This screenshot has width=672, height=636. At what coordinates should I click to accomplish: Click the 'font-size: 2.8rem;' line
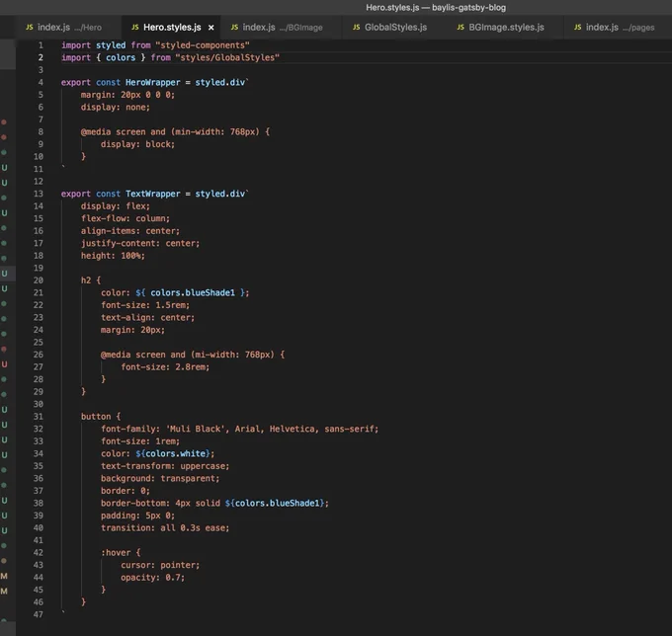pyautogui.click(x=165, y=367)
